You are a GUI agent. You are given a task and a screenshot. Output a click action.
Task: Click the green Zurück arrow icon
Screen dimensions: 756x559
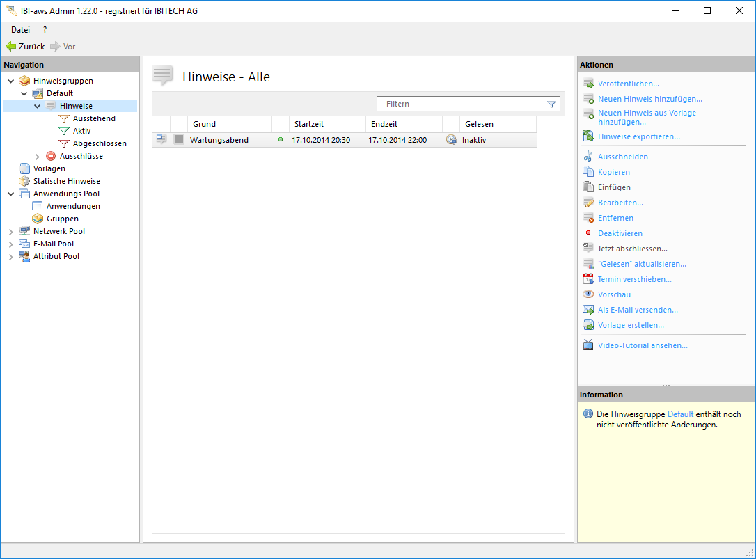click(10, 47)
